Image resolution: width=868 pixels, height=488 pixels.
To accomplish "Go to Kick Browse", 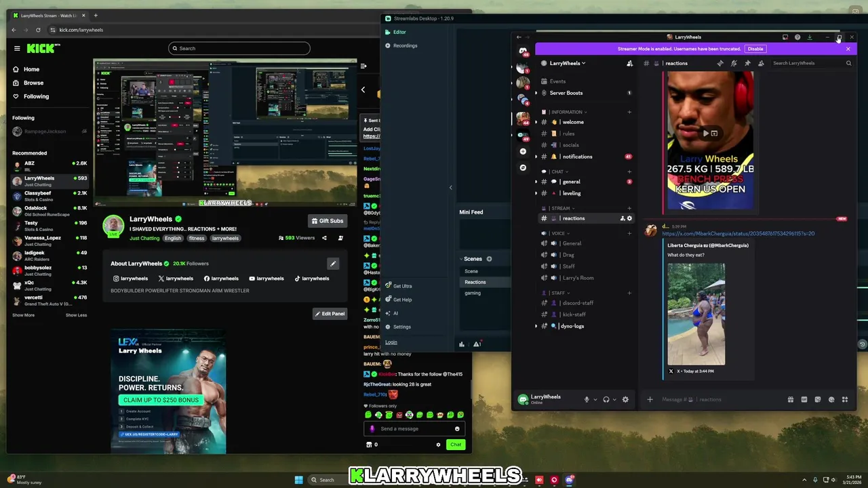I will click(x=28, y=83).
